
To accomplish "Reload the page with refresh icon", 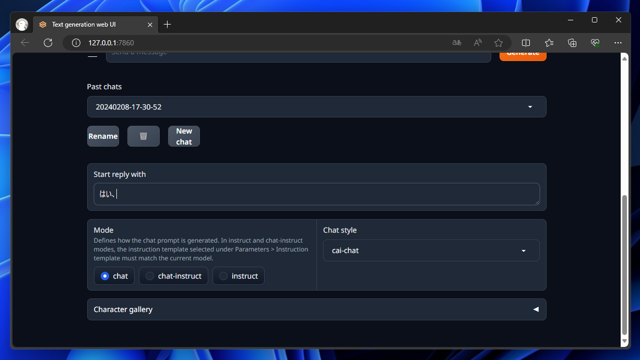I will pos(48,42).
